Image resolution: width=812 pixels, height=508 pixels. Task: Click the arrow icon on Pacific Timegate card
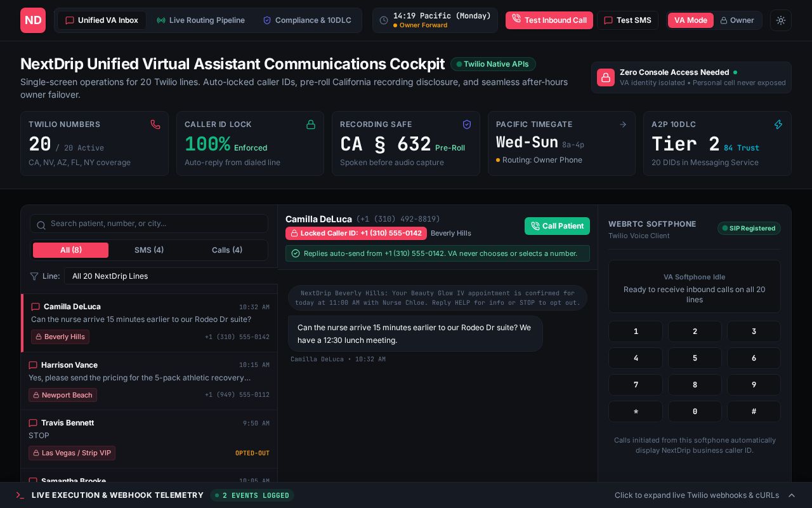tap(623, 124)
